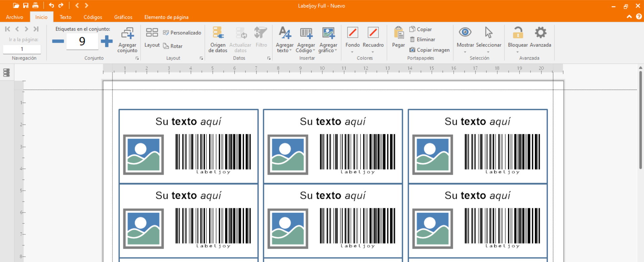
Task: Switch to Elemento de página tab
Action: (166, 17)
